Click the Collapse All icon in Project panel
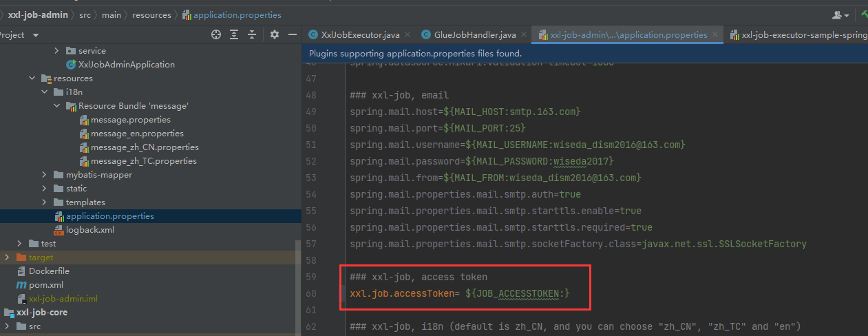Screen dimensions: 868x336 (x=252, y=35)
